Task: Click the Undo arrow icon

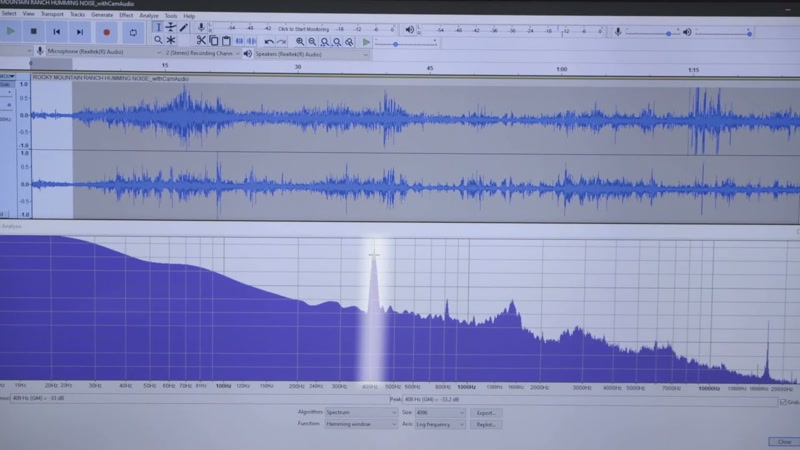Action: coord(269,42)
